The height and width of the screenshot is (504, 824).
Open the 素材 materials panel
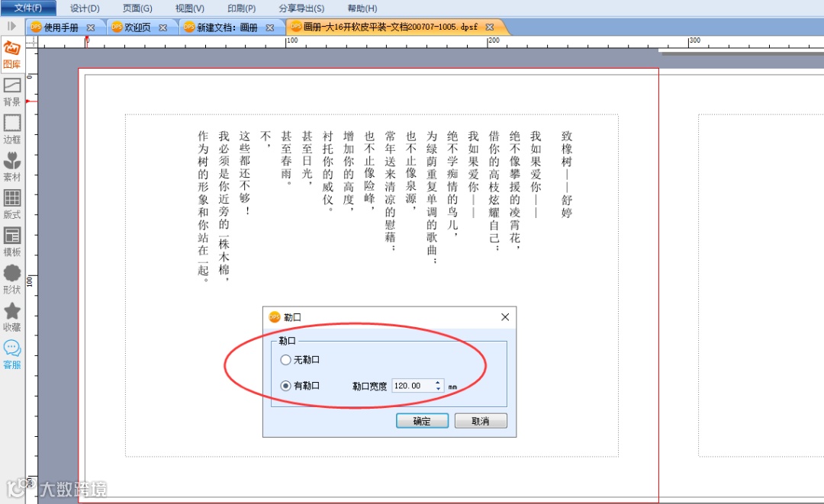click(x=11, y=167)
